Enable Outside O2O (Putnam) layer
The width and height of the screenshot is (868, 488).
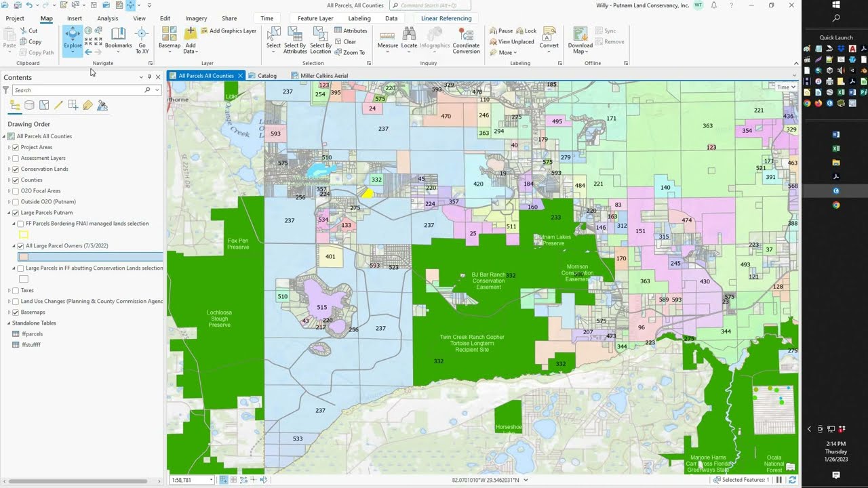[16, 201]
